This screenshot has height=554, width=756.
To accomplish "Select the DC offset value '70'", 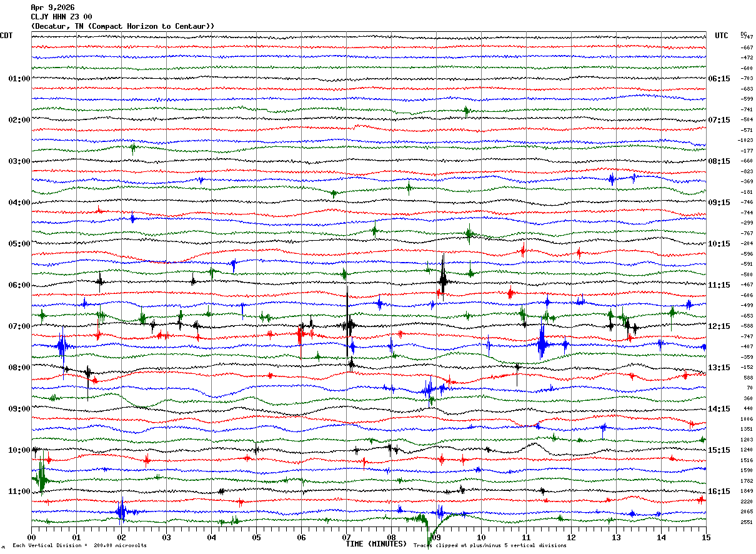I will click(750, 388).
